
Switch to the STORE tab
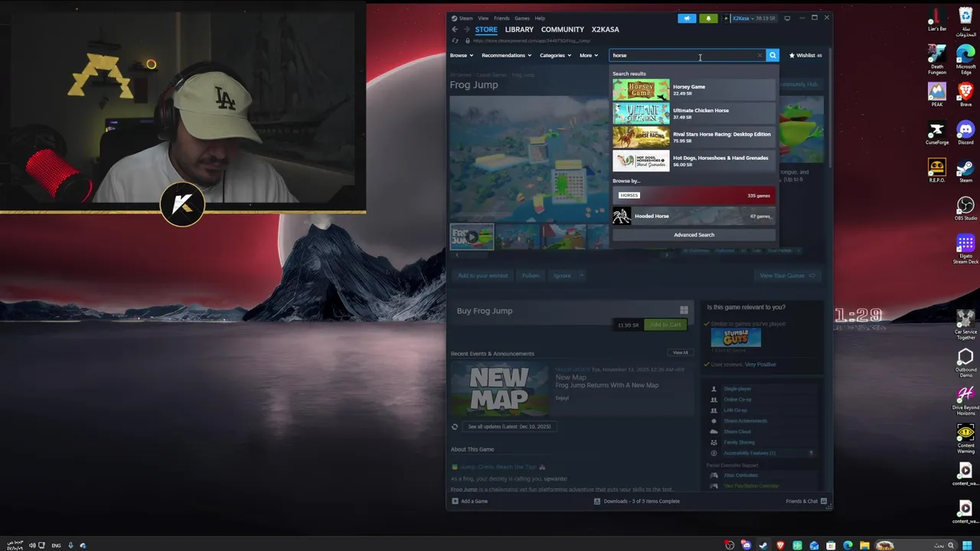(486, 29)
